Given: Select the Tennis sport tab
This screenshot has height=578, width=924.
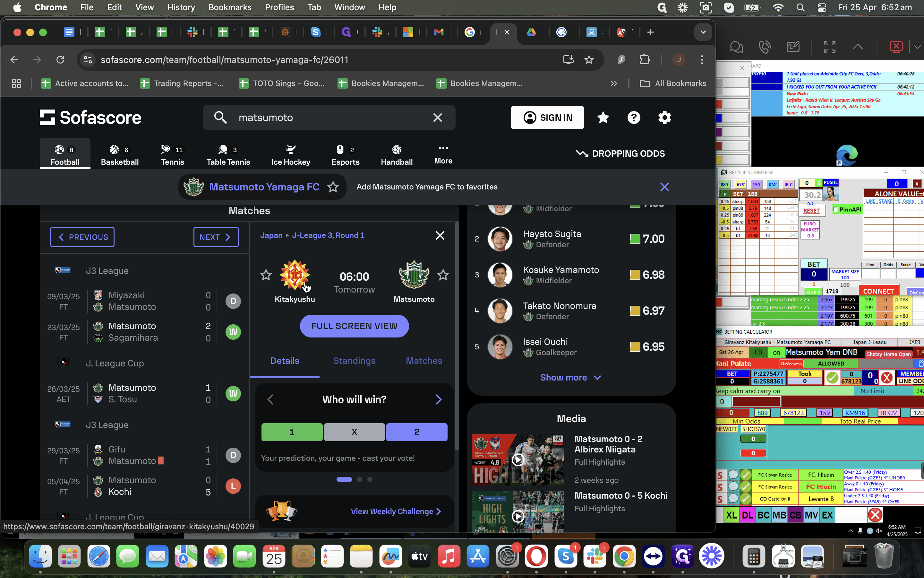Looking at the screenshot, I should 173,154.
